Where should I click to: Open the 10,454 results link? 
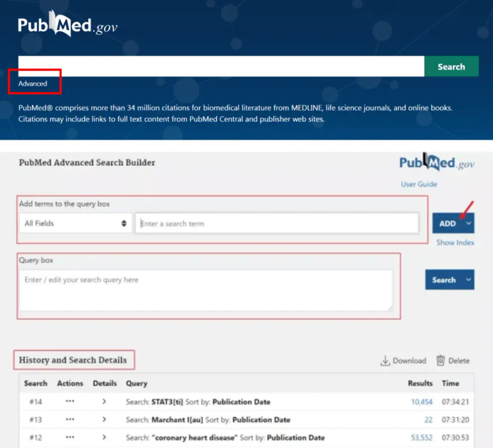pyautogui.click(x=422, y=402)
